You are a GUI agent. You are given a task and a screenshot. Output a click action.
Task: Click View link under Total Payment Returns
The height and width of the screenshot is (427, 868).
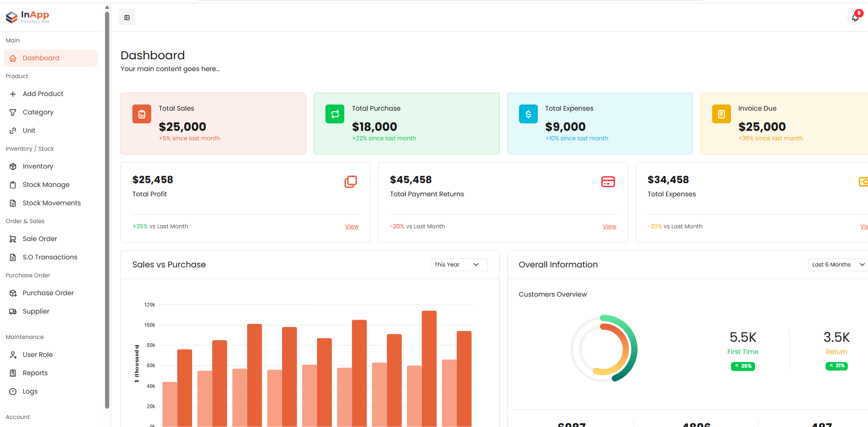(x=609, y=226)
